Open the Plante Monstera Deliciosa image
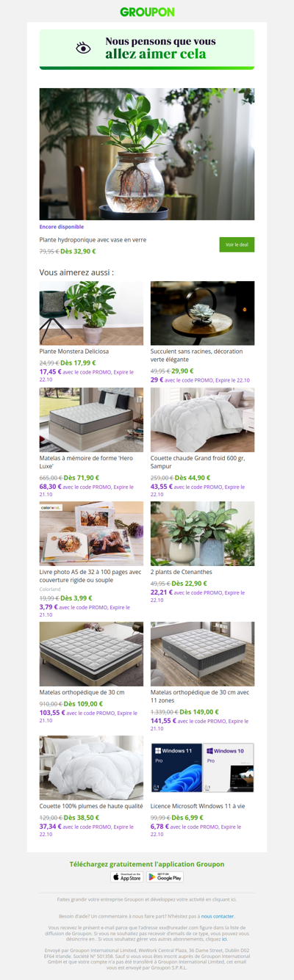The width and height of the screenshot is (294, 980). (x=92, y=313)
